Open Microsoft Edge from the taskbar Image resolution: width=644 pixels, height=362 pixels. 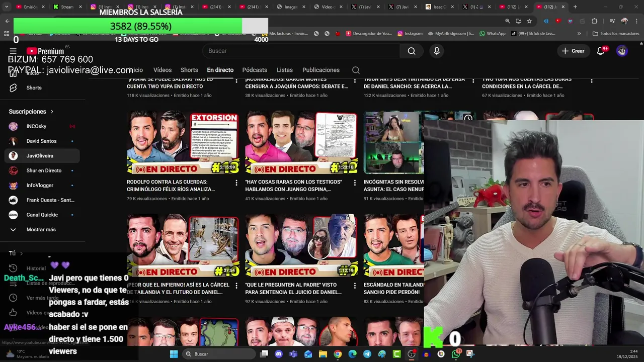[352, 354]
